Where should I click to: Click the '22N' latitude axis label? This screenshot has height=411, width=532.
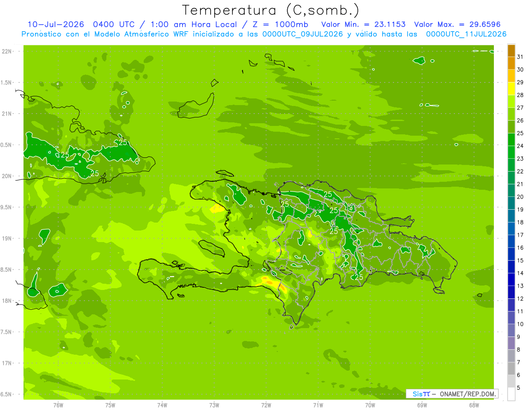(x=7, y=51)
